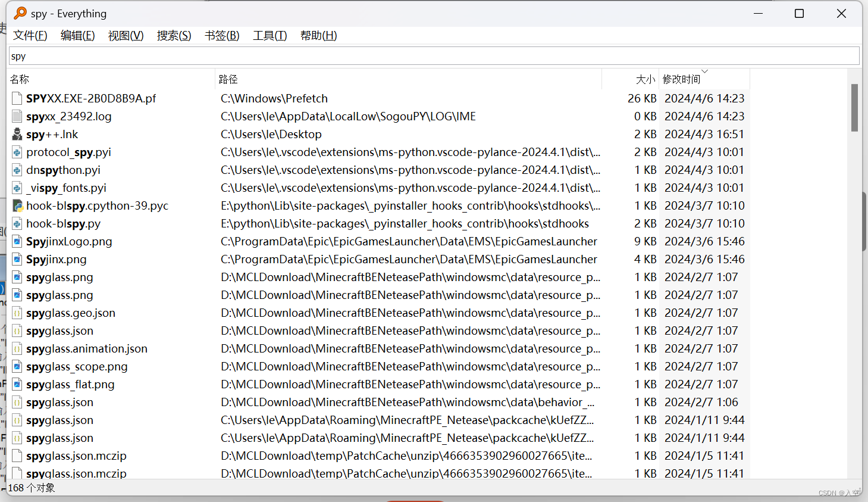Sort results by the 名称 column header
Image resolution: width=868 pixels, height=502 pixels.
pos(111,79)
